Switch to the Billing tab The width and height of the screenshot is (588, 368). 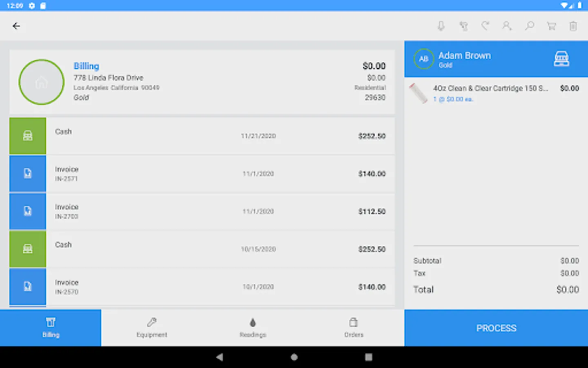click(x=51, y=328)
